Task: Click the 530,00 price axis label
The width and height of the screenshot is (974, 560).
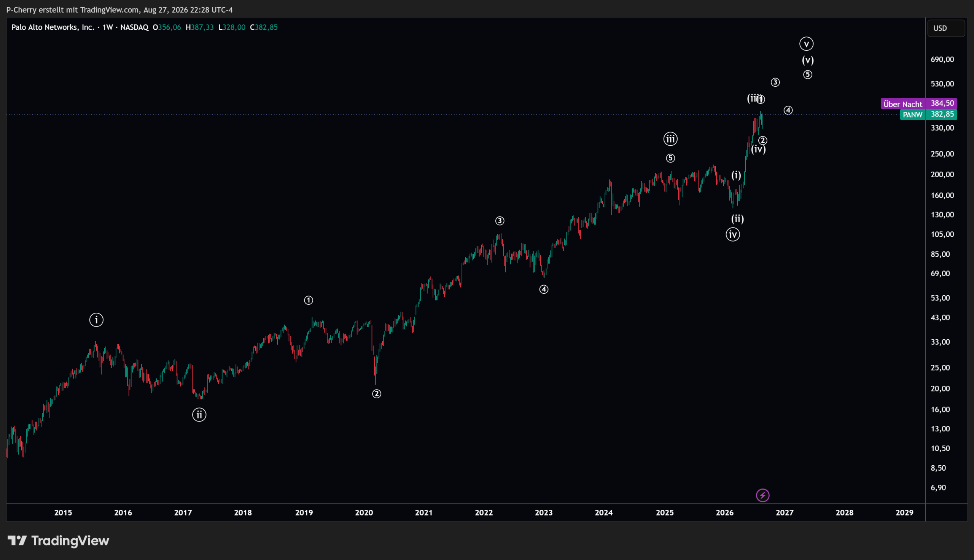Action: click(942, 84)
